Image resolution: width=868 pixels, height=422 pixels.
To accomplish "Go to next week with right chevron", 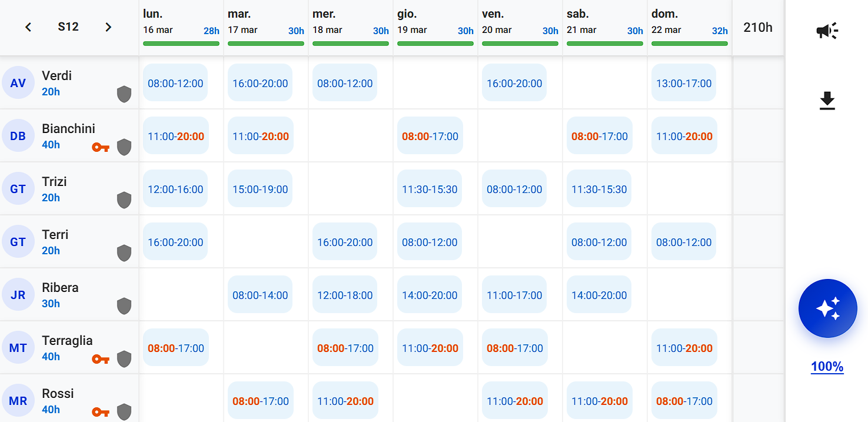I will 108,27.
